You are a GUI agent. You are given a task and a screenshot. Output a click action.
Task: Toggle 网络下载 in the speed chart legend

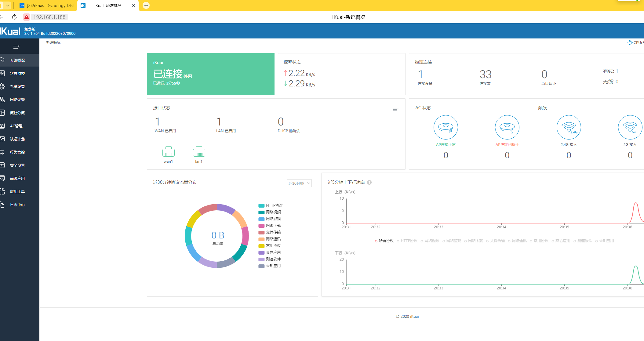click(x=474, y=241)
